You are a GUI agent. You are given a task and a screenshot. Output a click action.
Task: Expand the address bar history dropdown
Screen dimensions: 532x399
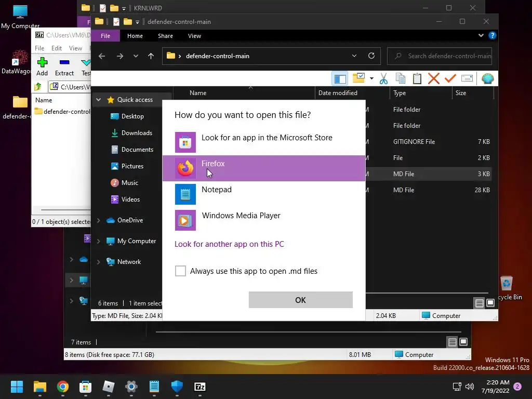pos(354,56)
